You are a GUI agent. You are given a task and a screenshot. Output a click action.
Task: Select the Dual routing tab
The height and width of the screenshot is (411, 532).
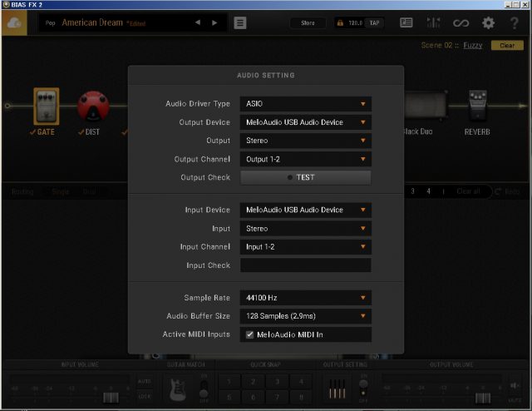click(x=89, y=191)
